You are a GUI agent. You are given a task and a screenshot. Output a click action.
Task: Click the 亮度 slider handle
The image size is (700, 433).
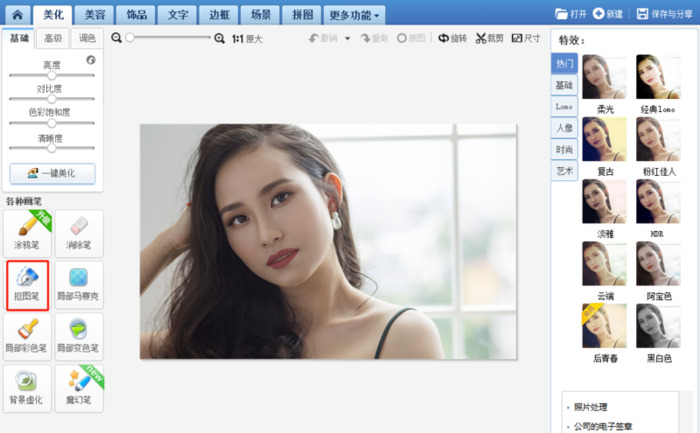52,75
